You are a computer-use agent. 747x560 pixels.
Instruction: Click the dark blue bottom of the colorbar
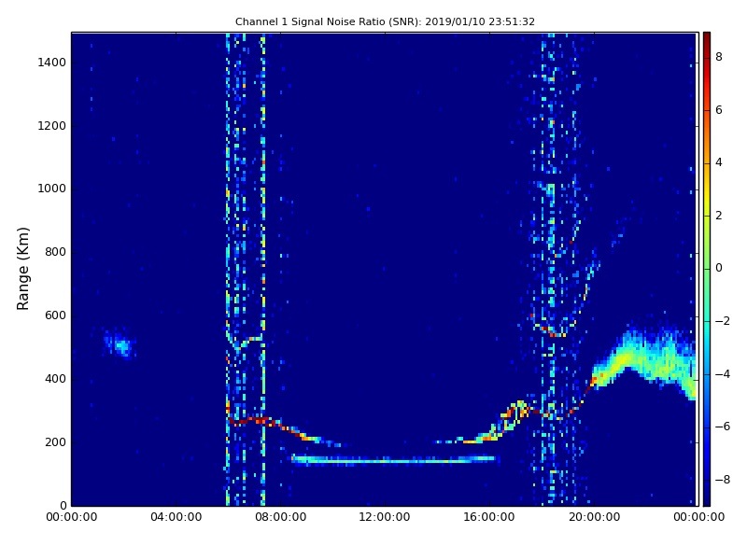click(707, 497)
